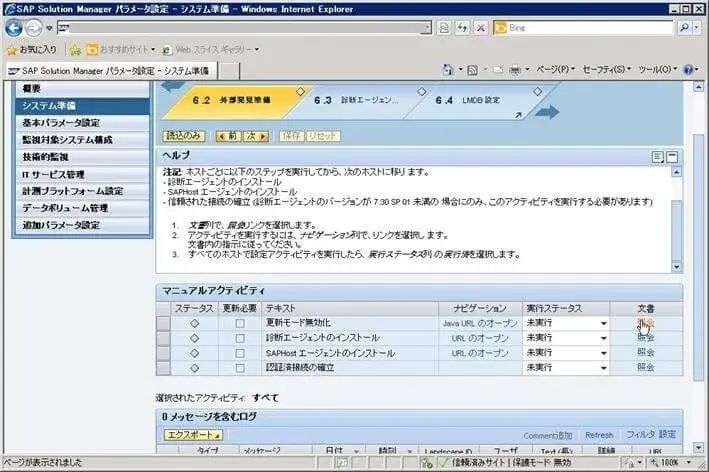The height and width of the screenshot is (472, 709).
Task: Click the 読込のみ button
Action: pyautogui.click(x=184, y=136)
